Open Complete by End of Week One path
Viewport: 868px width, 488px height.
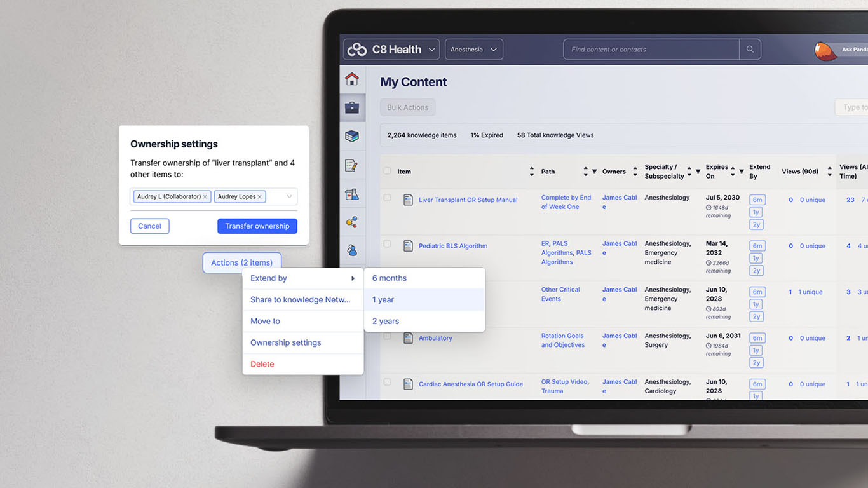(566, 202)
